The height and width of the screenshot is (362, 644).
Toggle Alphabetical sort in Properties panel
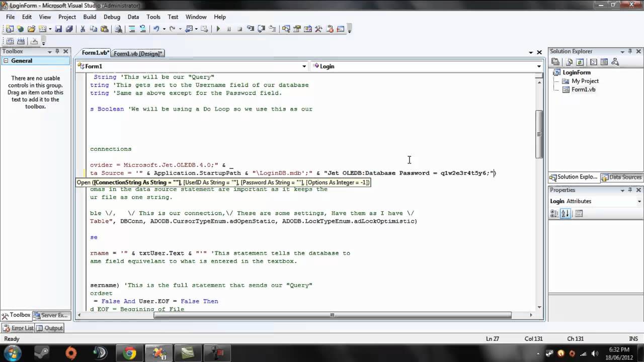point(565,213)
